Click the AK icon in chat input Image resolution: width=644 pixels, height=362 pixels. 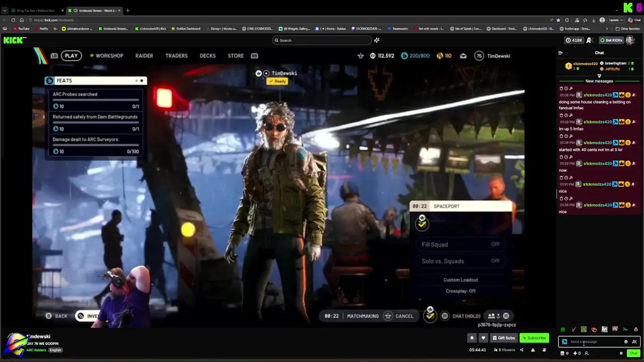pos(634,342)
